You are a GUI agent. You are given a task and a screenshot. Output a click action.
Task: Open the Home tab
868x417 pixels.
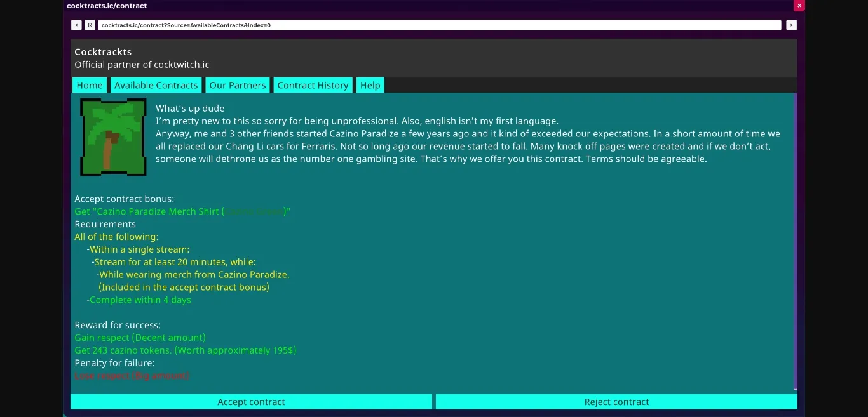click(89, 84)
